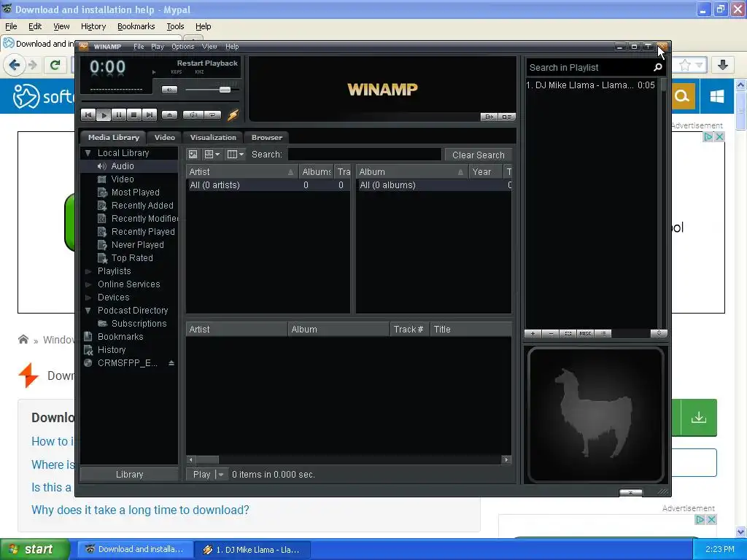Image resolution: width=747 pixels, height=560 pixels.
Task: Click the playlist remove (−) button
Action: (550, 333)
